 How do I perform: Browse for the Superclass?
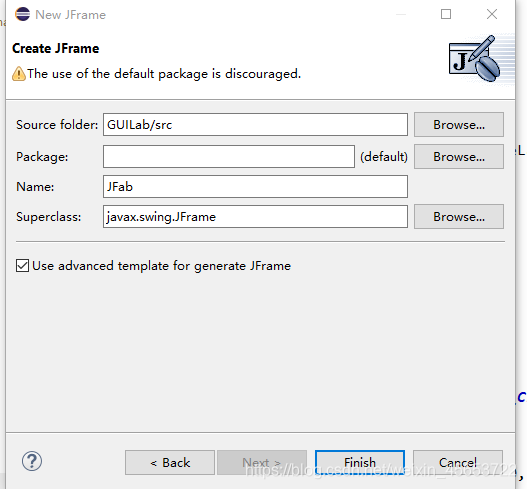click(x=459, y=217)
